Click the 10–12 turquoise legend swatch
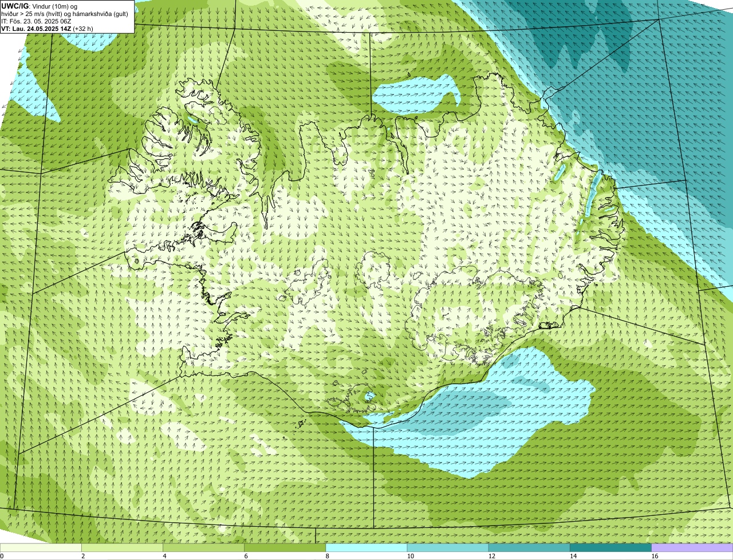The height and width of the screenshot is (560, 733). pos(448,548)
